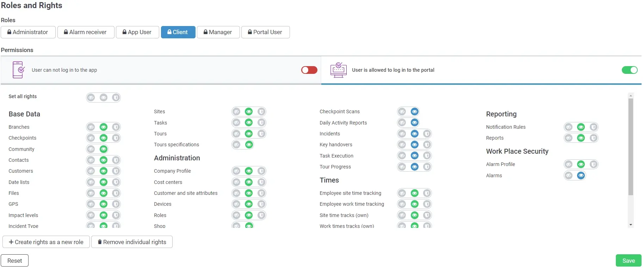Switch to the Administrator role
This screenshot has height=268, width=644.
click(x=28, y=32)
